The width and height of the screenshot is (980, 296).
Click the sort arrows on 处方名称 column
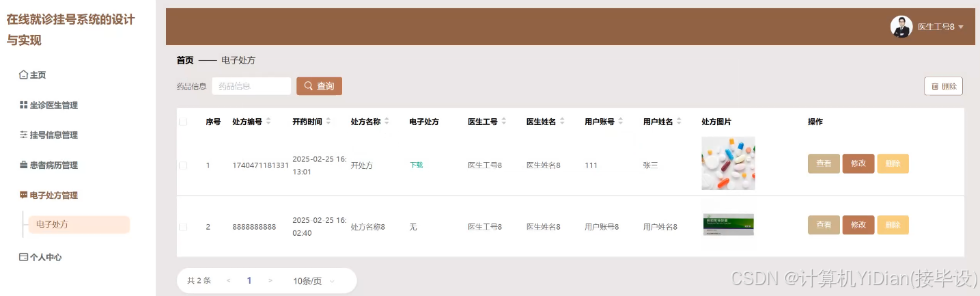pos(387,122)
